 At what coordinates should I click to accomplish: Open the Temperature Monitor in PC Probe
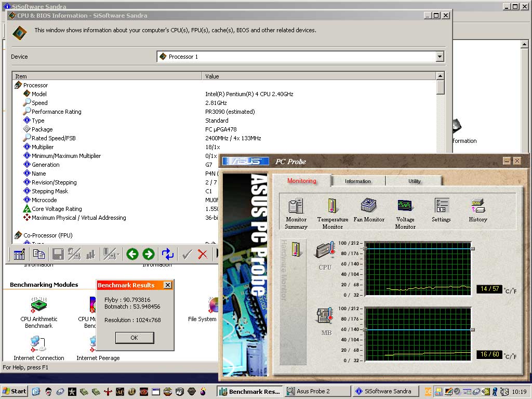(x=332, y=207)
